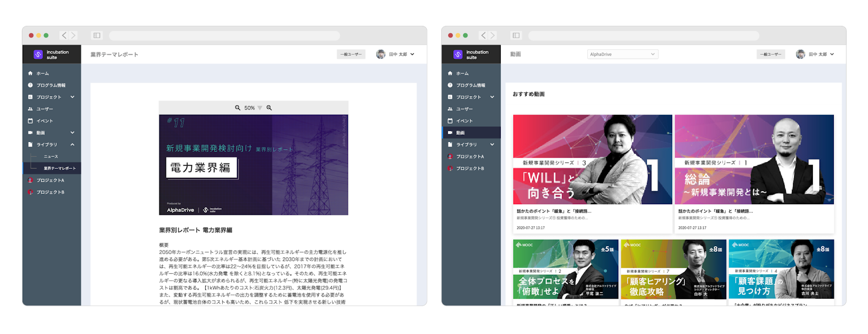Open the 田中 太郎 user menu arrow in the left window
Image resolution: width=868 pixels, height=334 pixels.
pyautogui.click(x=412, y=54)
